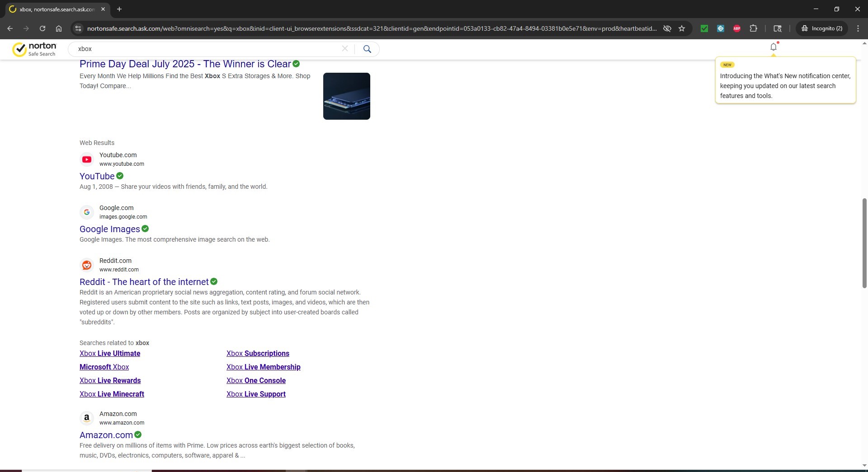Search related Xbox Live Minecraft
868x472 pixels.
pyautogui.click(x=112, y=394)
